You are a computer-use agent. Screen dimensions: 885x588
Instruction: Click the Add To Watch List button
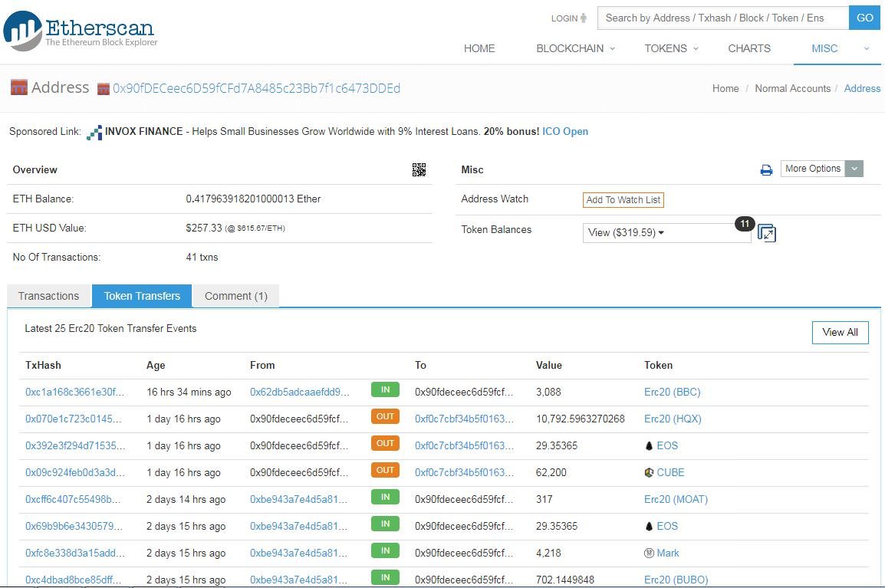623,200
